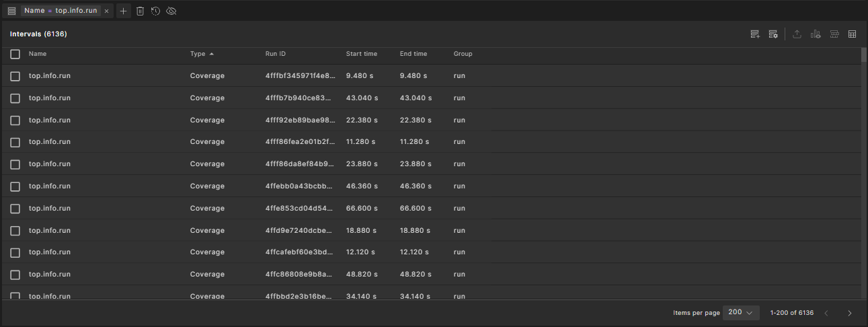Open the Items per page dropdown
The height and width of the screenshot is (327, 868).
pyautogui.click(x=740, y=312)
